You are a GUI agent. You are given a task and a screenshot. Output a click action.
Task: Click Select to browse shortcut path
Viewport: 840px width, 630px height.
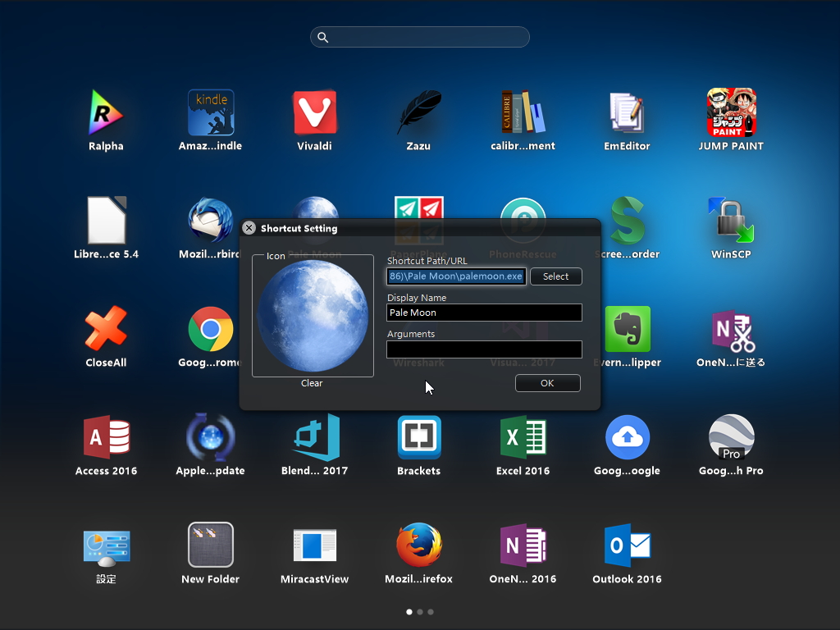(x=555, y=276)
